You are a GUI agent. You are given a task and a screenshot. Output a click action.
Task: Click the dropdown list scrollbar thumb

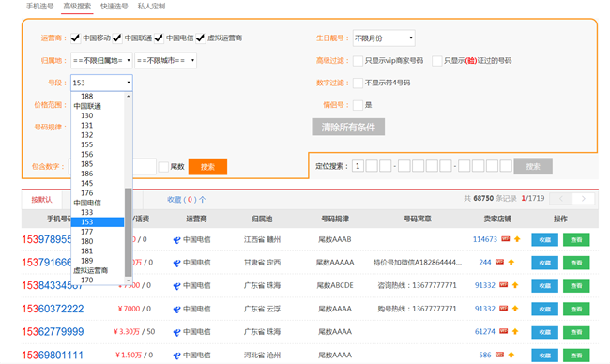click(x=129, y=232)
